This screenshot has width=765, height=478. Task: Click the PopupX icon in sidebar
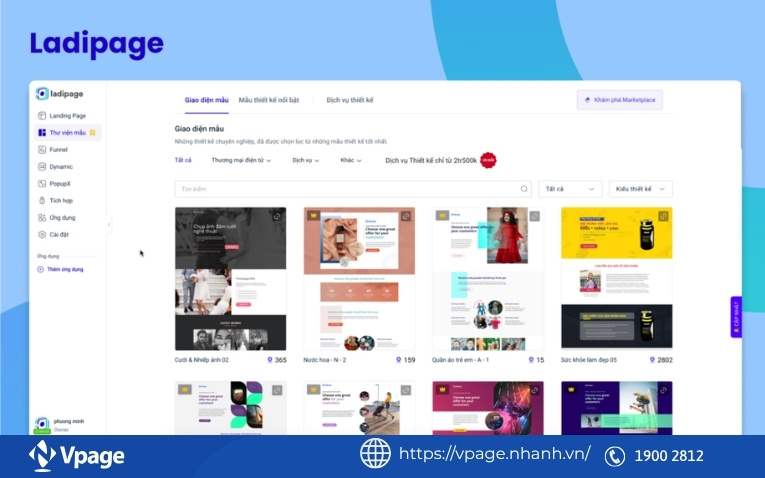[42, 184]
